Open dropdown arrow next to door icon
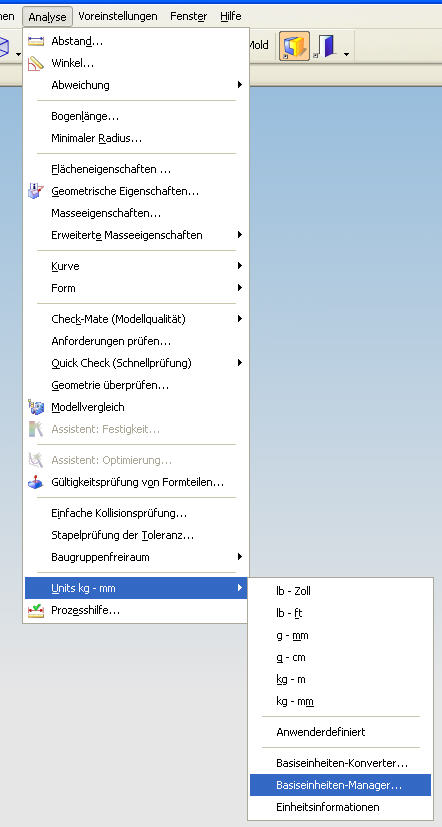Image resolution: width=442 pixels, height=827 pixels. coord(347,53)
